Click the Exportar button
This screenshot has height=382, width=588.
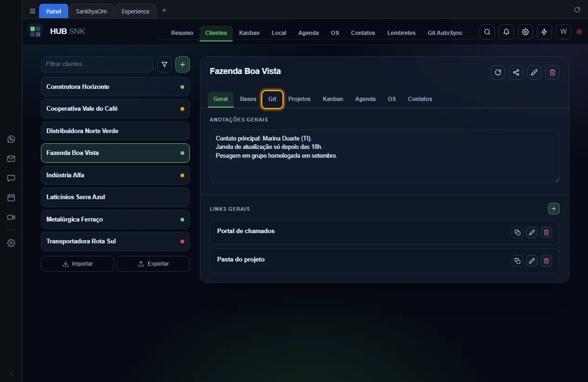153,264
